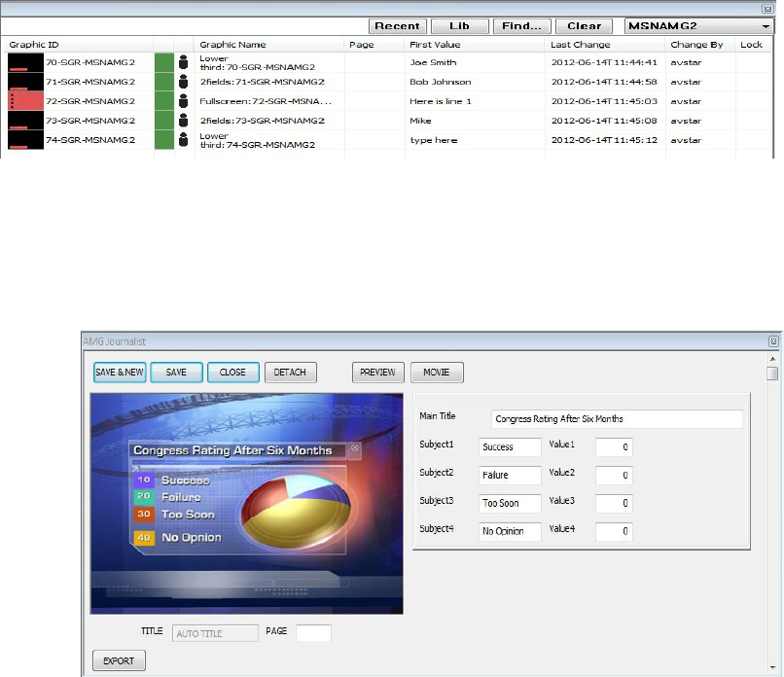Click the EXPORT button
This screenshot has width=784, height=677.
pyautogui.click(x=119, y=661)
